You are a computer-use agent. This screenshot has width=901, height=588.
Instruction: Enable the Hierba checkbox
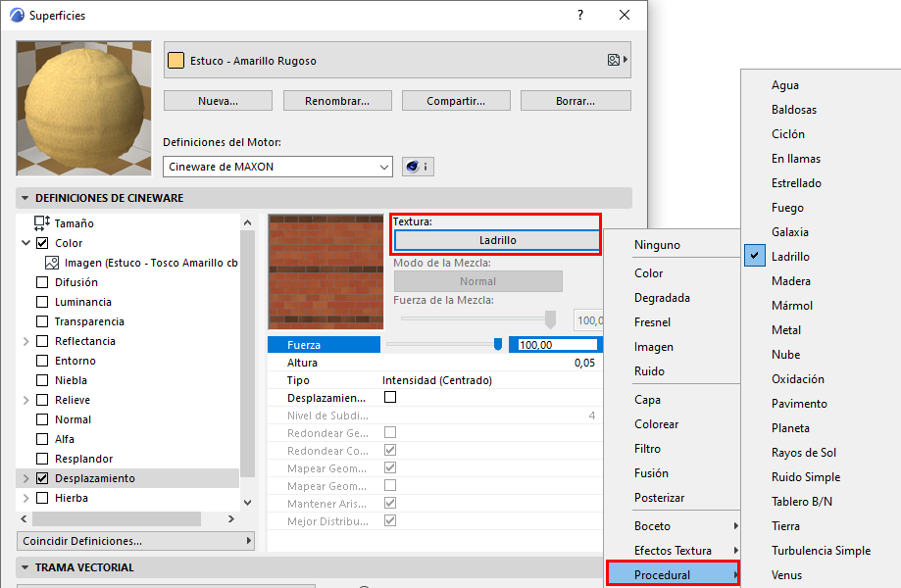point(42,498)
